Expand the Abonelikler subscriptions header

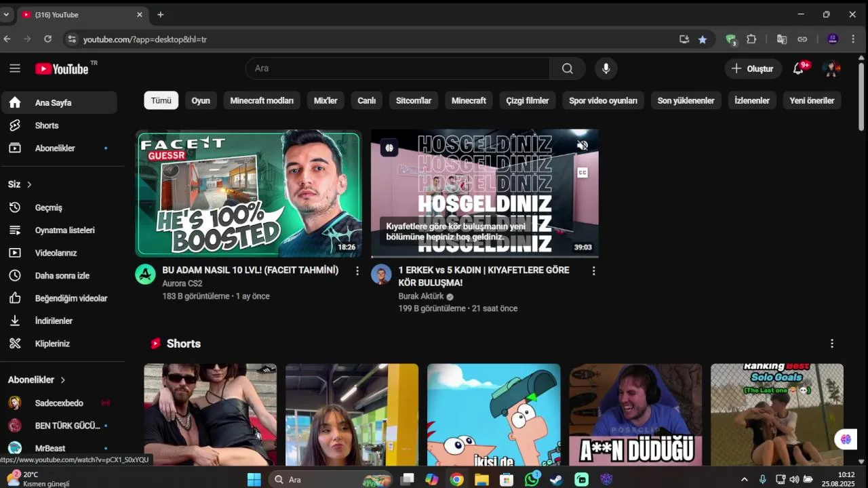pos(37,380)
